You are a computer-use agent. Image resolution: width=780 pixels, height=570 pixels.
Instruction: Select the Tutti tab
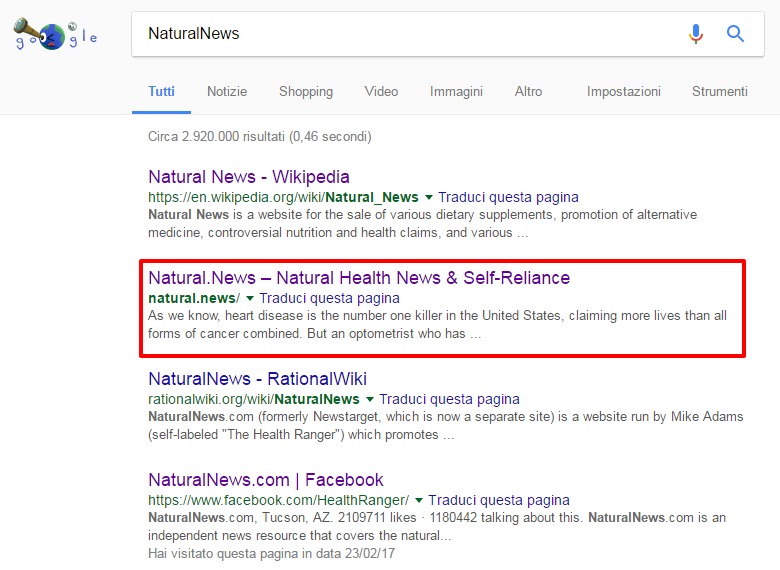tap(161, 92)
